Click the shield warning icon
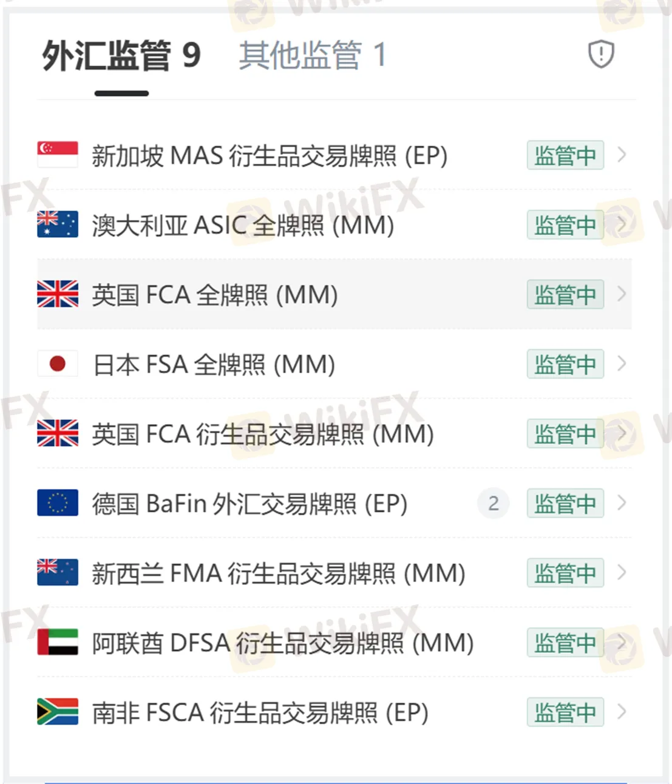 (601, 55)
